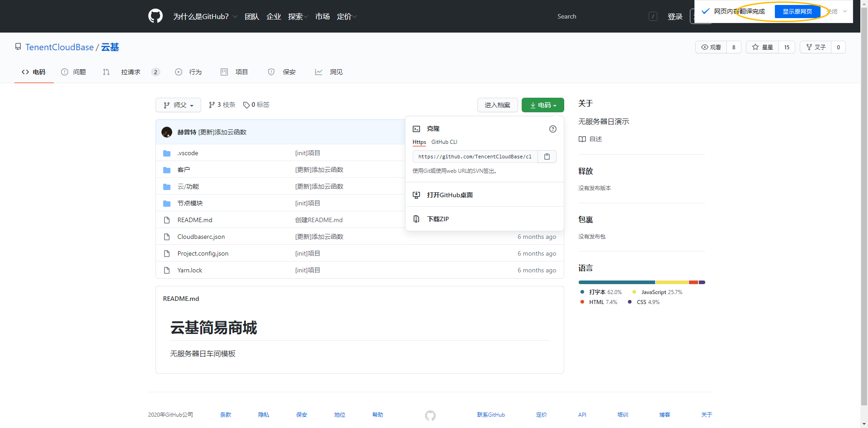Open the 洞见 insights tab
The width and height of the screenshot is (868, 428).
(x=329, y=72)
